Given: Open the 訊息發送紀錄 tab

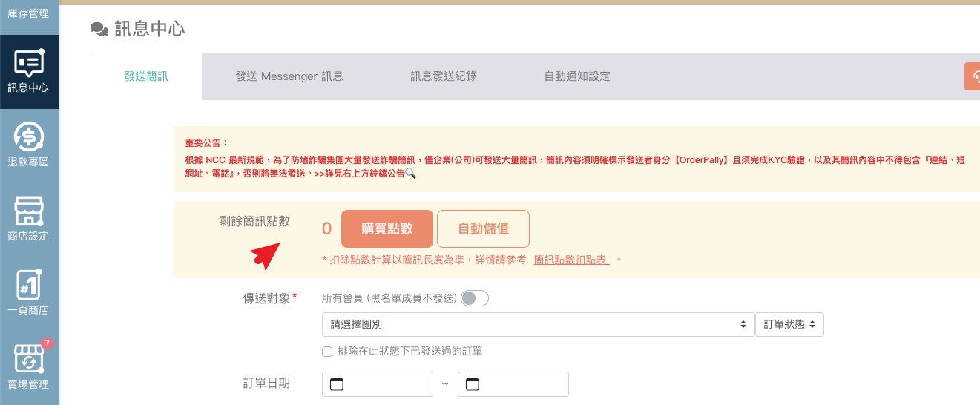Looking at the screenshot, I should tap(444, 76).
